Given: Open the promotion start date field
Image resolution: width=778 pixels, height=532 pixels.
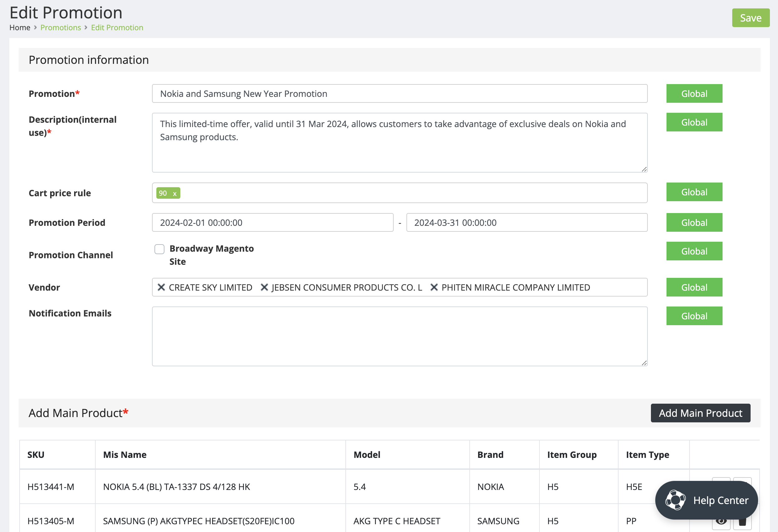Looking at the screenshot, I should tap(273, 222).
